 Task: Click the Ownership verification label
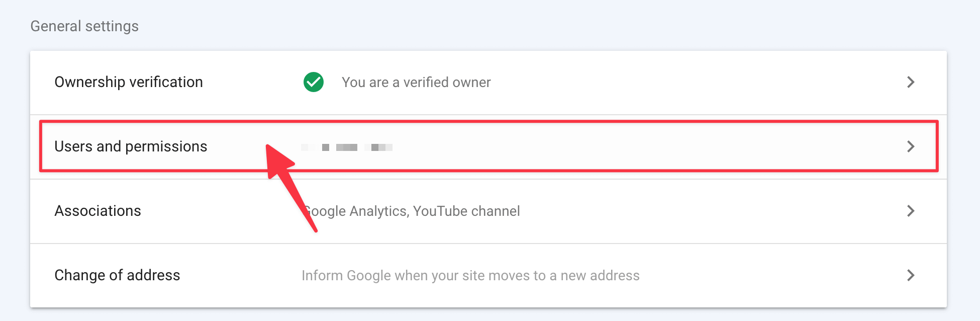pyautogui.click(x=128, y=82)
